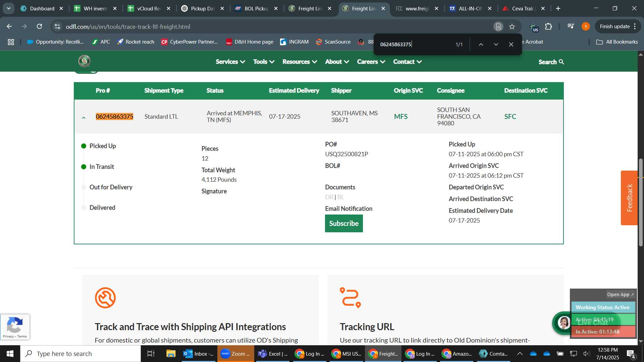Expand the Contact menu
This screenshot has height=362, width=644.
pos(407,62)
